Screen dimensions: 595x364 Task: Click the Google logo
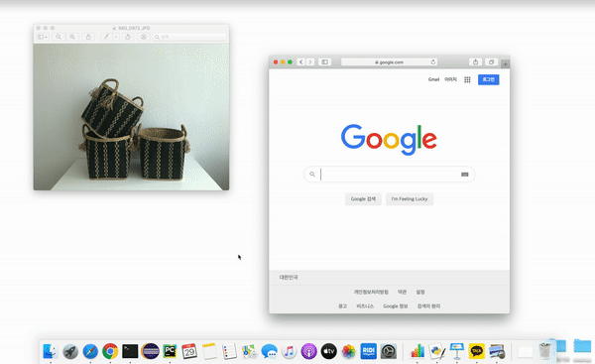click(x=389, y=139)
